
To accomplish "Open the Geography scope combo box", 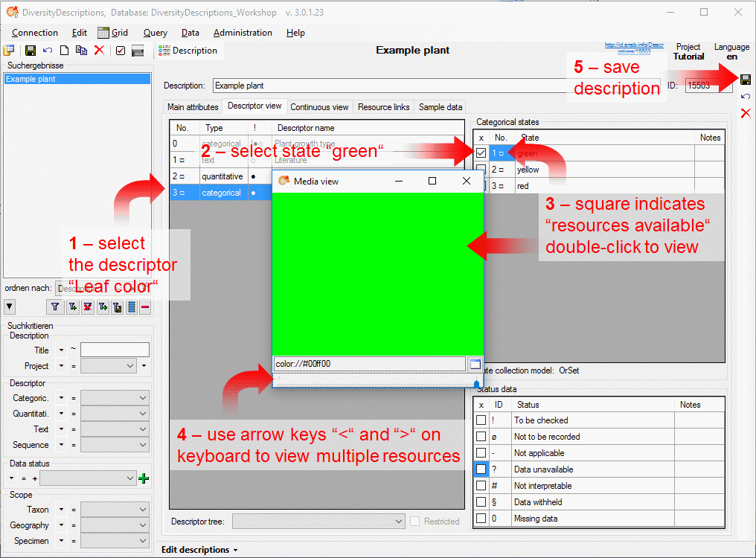I will coord(115,525).
